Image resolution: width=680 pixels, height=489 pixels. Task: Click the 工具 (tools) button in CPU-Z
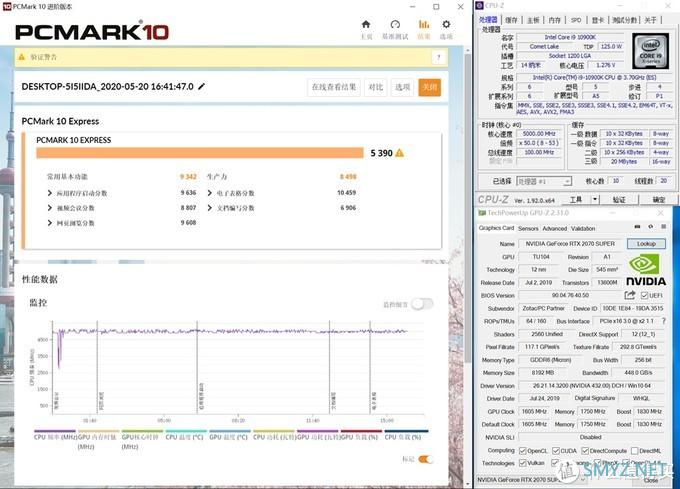click(x=575, y=199)
